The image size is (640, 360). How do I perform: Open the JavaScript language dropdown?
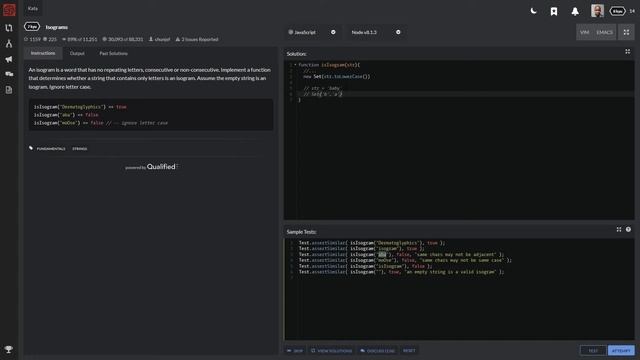click(312, 32)
